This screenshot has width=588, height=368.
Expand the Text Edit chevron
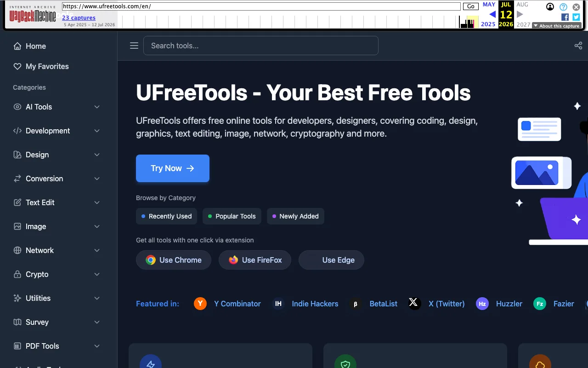click(97, 202)
